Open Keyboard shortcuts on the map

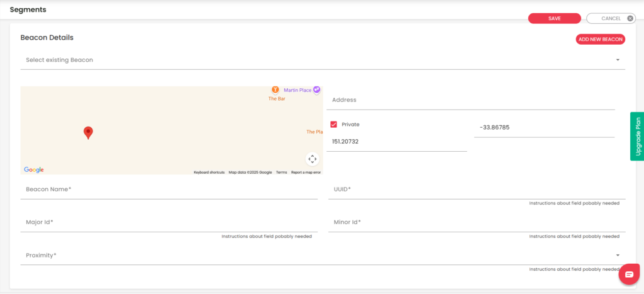point(209,172)
